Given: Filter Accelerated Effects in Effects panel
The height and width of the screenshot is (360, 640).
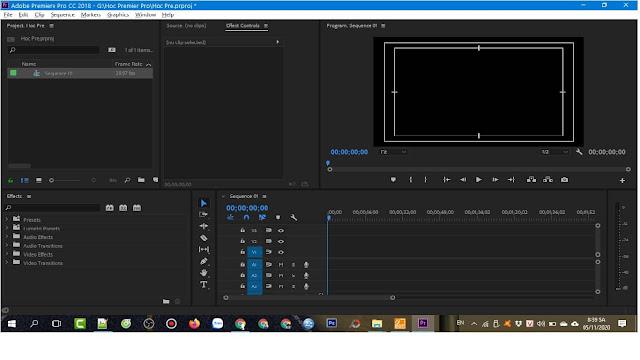Looking at the screenshot, I should [x=109, y=208].
